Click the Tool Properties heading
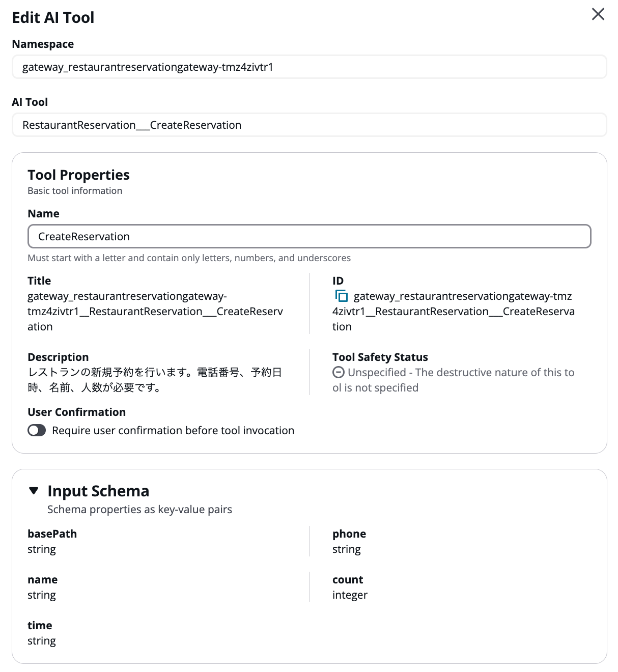 point(78,175)
